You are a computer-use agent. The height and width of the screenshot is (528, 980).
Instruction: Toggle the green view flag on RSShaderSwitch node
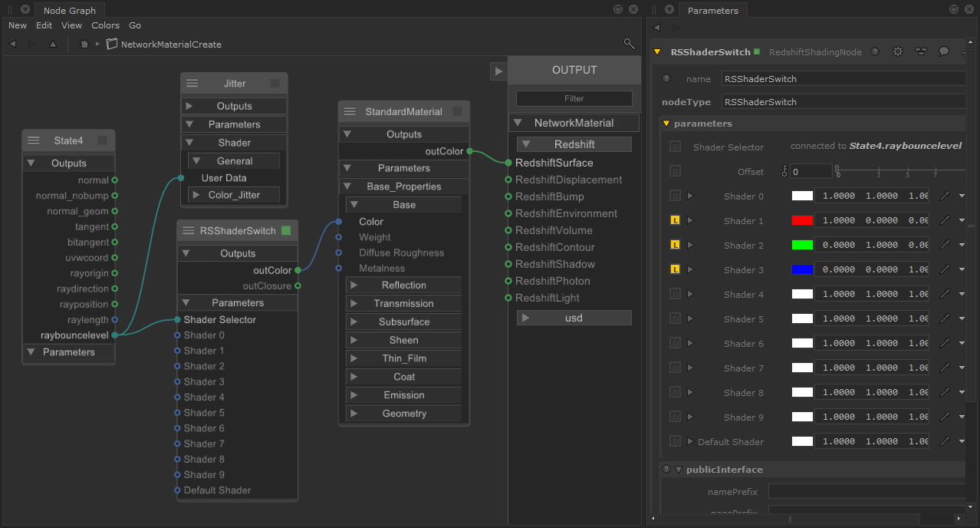[286, 230]
